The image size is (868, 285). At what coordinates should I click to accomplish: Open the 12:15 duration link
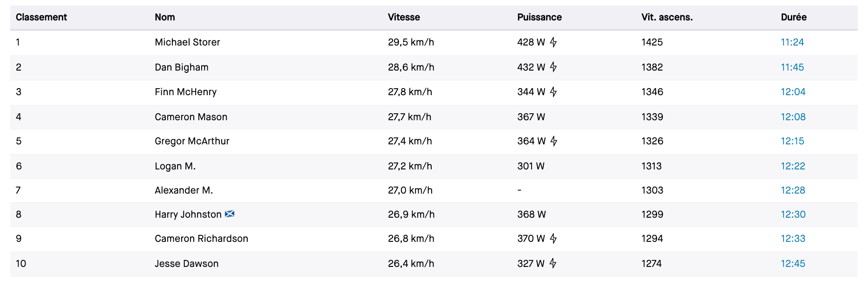coord(792,141)
